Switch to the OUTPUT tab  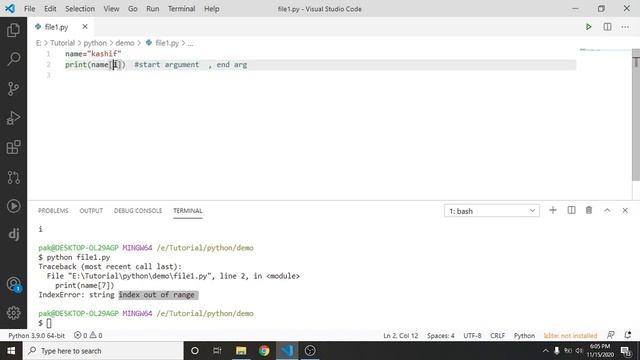click(91, 211)
